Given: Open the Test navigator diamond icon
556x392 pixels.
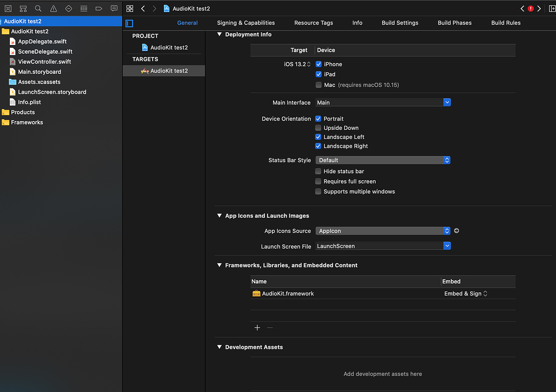Looking at the screenshot, I should (69, 8).
